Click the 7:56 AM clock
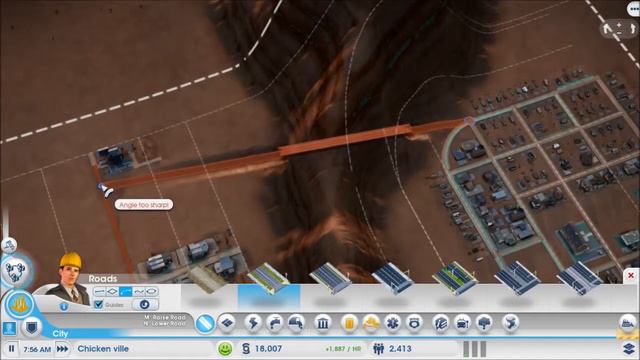This screenshot has height=360, width=640. 37,349
